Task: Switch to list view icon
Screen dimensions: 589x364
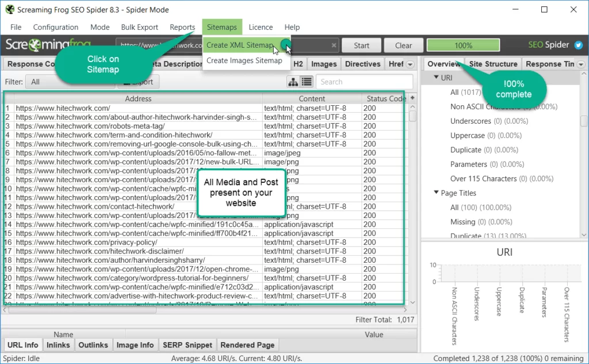Action: pos(307,82)
